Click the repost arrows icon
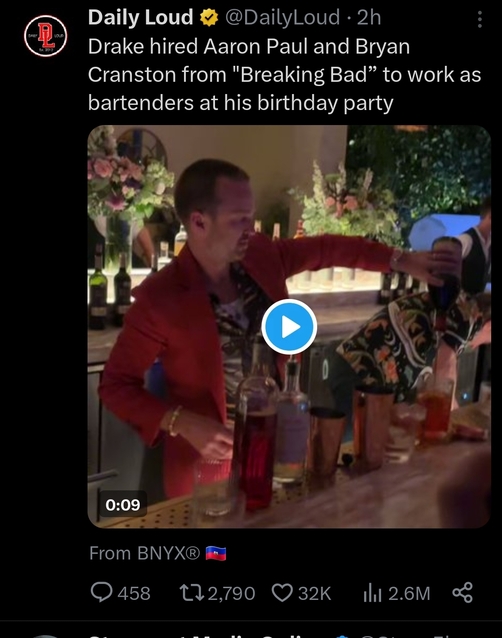 (x=192, y=593)
